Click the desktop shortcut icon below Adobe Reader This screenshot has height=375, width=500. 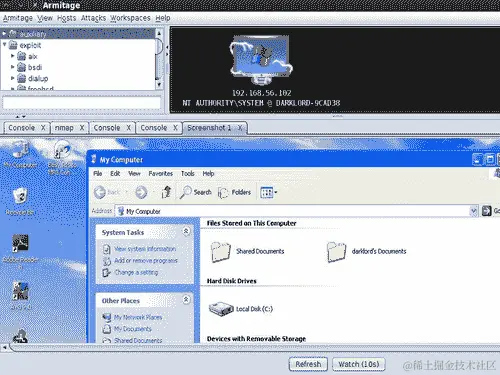click(21, 296)
